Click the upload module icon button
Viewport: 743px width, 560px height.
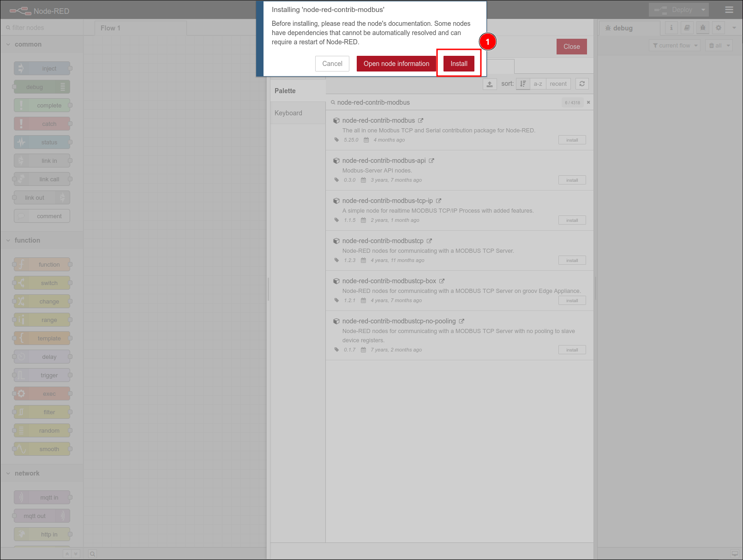(x=490, y=84)
